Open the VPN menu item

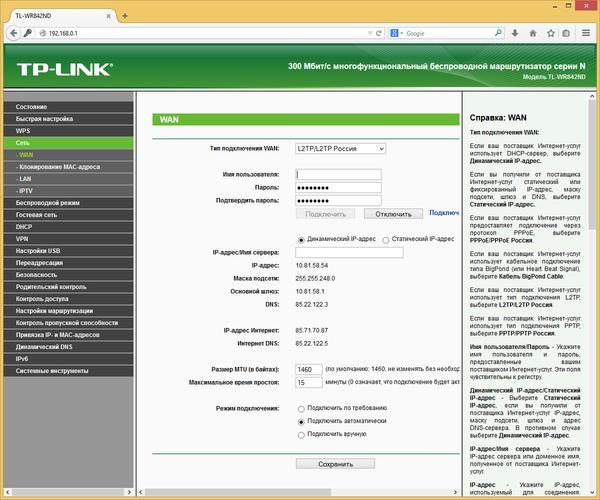point(69,239)
